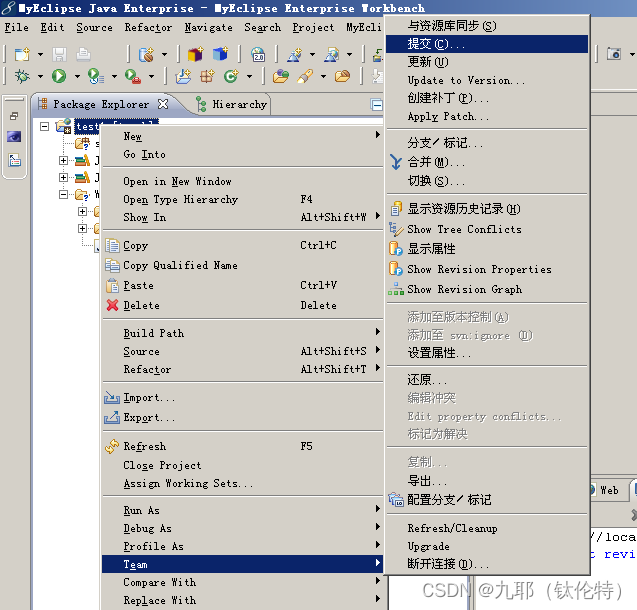Select Refresh in context menu
This screenshot has width=637, height=610.
coord(243,446)
